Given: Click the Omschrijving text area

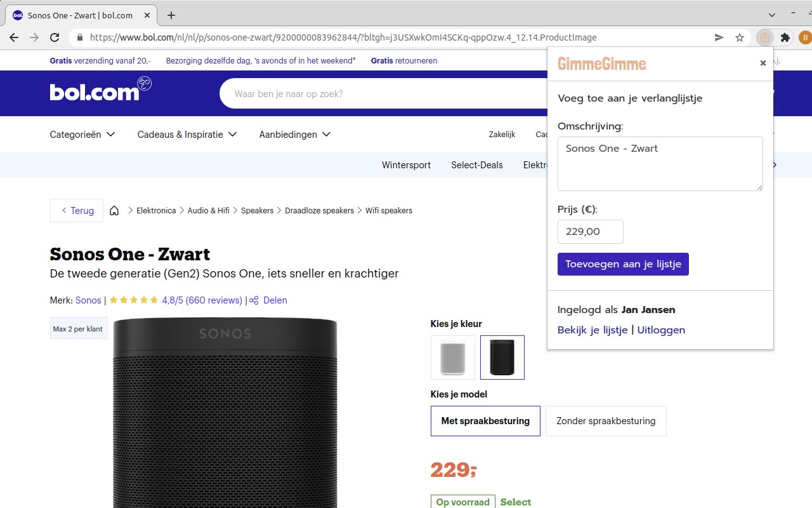Looking at the screenshot, I should [660, 164].
